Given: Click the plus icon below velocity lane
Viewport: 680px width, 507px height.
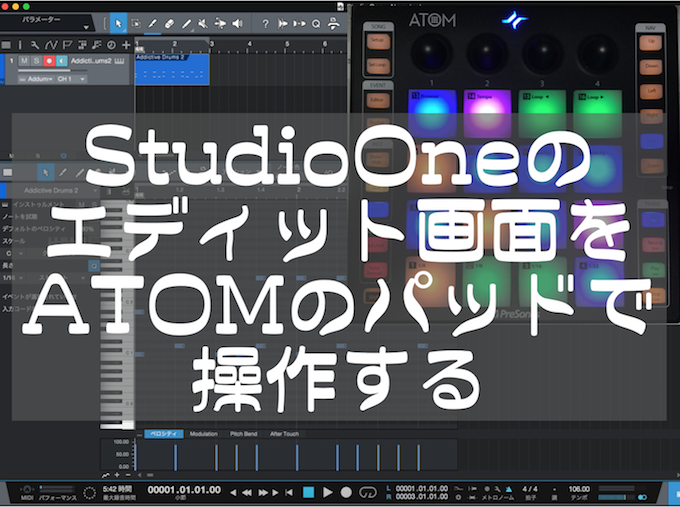Looking at the screenshot, I should point(117,475).
